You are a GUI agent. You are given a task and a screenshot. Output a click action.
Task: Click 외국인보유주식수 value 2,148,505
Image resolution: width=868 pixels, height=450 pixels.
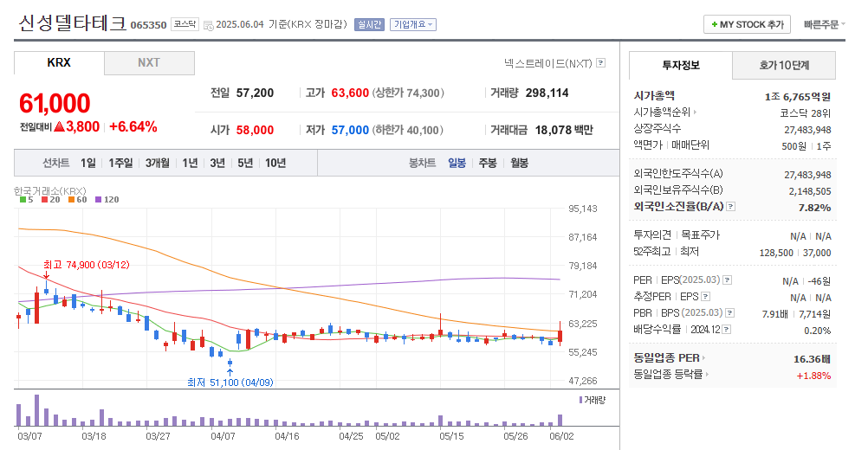click(810, 191)
